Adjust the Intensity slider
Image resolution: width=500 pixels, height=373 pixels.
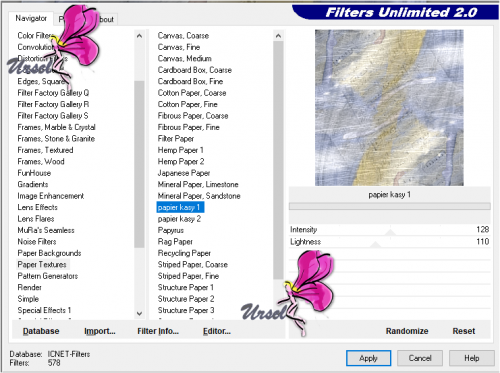pos(389,230)
